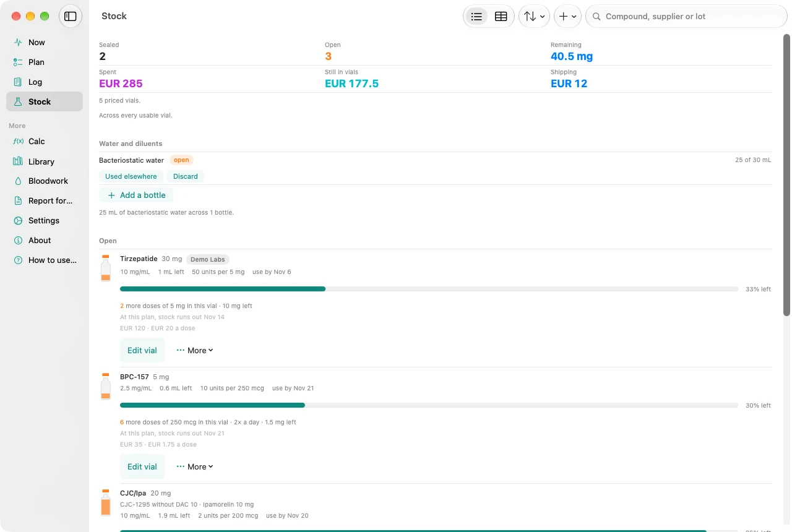Screen dimensions: 792x532
Task: Open the Calc function icon
Action: point(18,142)
